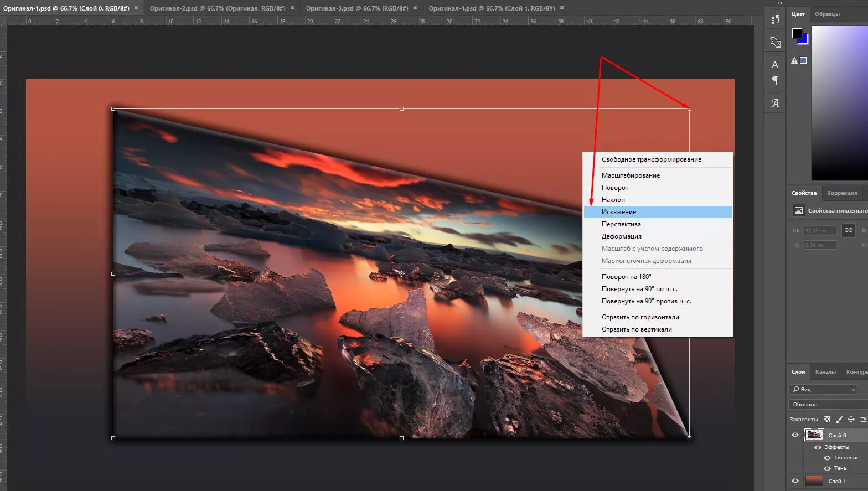Hide layer Слой 1 with eye icon

[795, 481]
